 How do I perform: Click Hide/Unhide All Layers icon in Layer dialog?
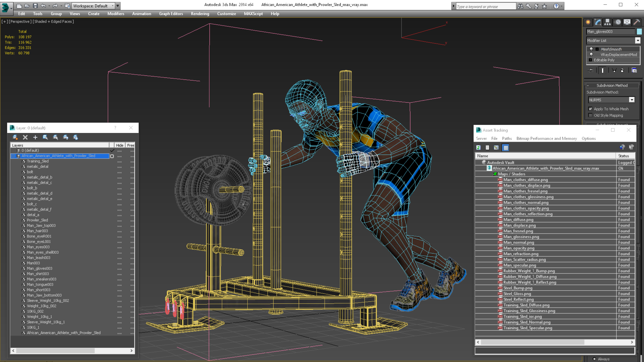[66, 137]
